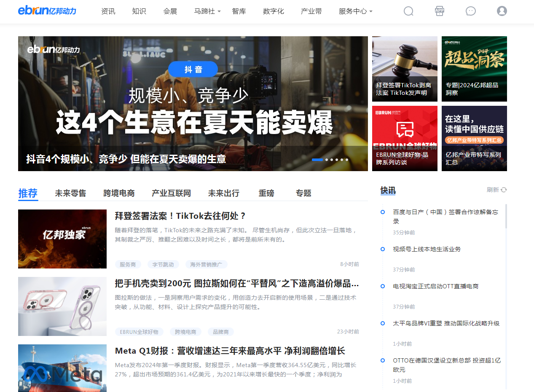
Task: Open headline Meta Q1财报 营收增速
Action: click(230, 351)
